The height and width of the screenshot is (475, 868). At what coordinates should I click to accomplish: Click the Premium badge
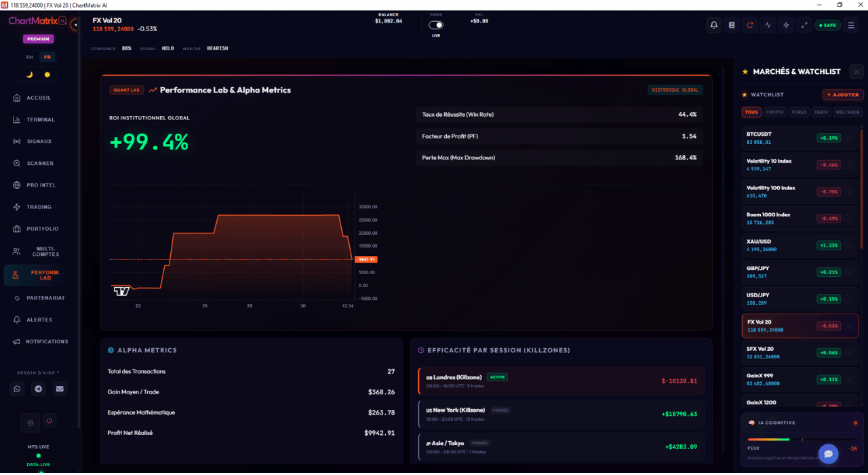tap(38, 39)
